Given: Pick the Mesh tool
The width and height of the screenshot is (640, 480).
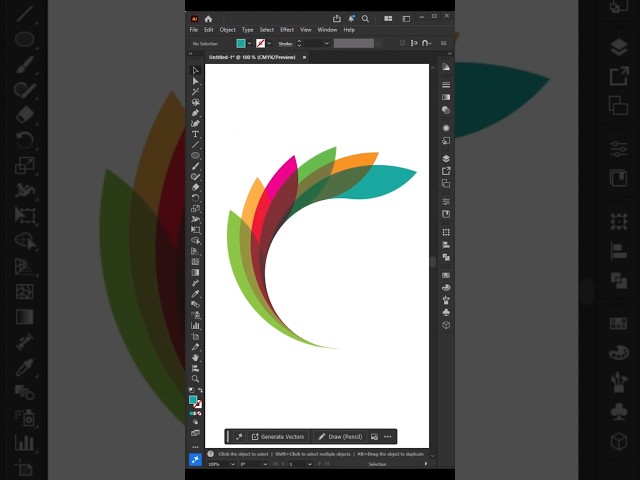Looking at the screenshot, I should pos(196,262).
